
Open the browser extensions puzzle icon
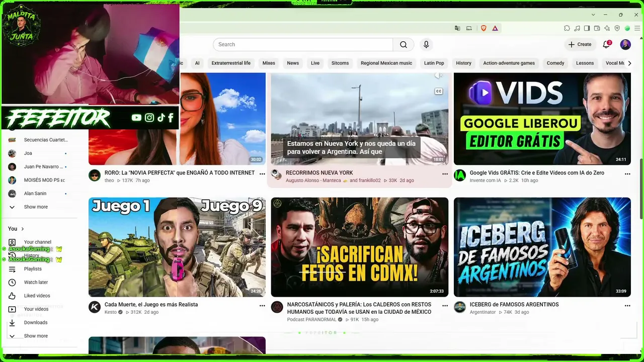coord(567,28)
